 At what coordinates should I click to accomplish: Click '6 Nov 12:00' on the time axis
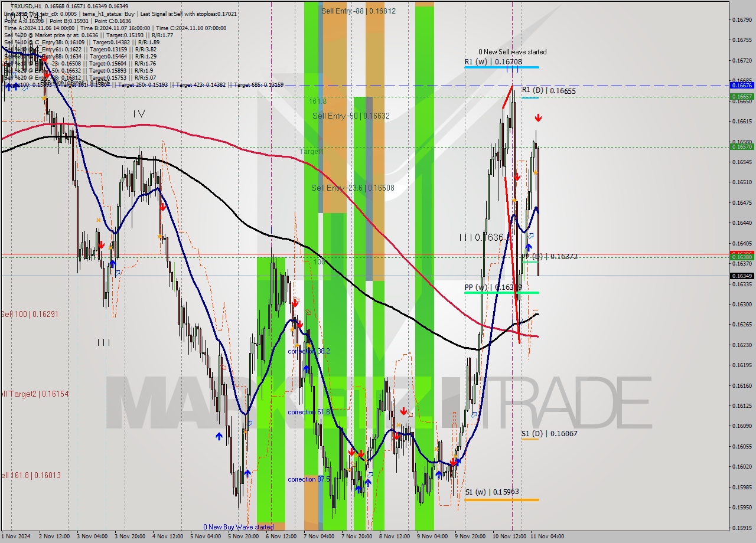coord(281,537)
